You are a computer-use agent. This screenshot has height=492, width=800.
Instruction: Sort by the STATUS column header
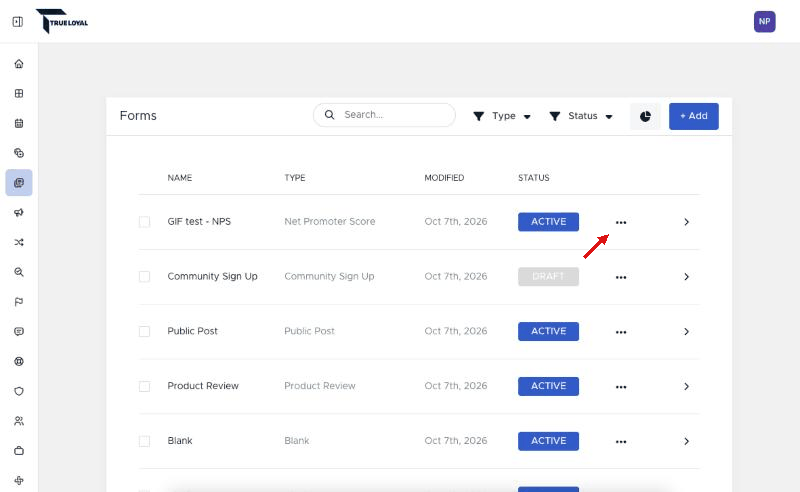(534, 178)
